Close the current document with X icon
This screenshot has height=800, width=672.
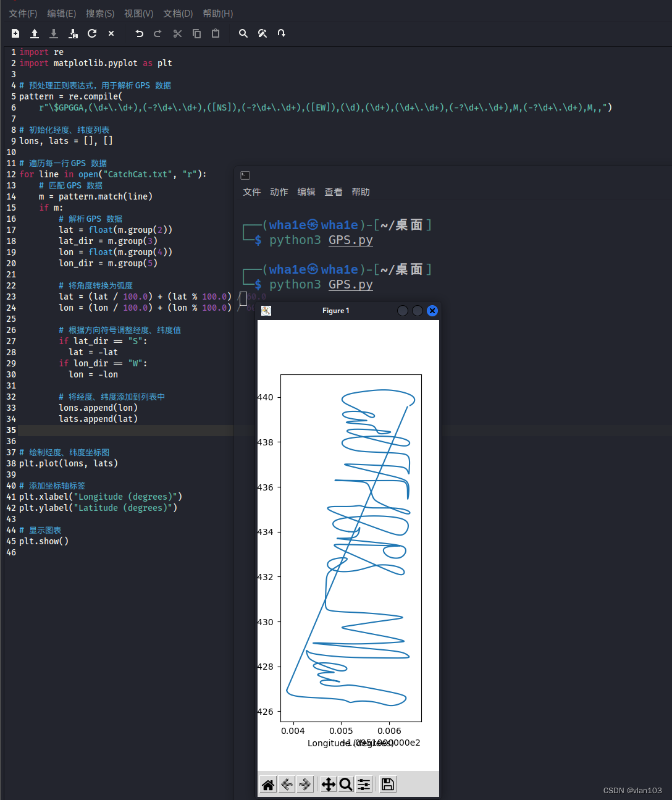111,33
